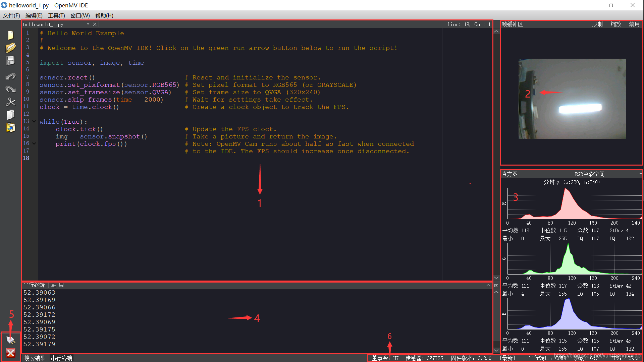Screen dimensions: 644x362
Task: Click the Open File folder icon
Action: (x=10, y=48)
